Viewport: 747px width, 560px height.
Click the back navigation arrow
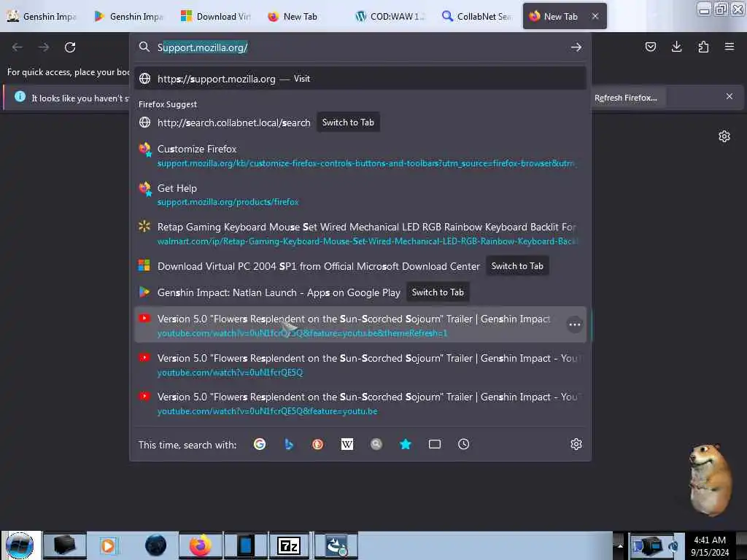tap(18, 47)
